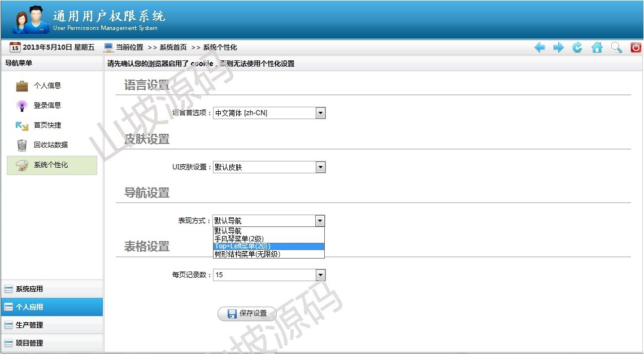Choose 树形结构菜单(无限级) option

[x=268, y=254]
